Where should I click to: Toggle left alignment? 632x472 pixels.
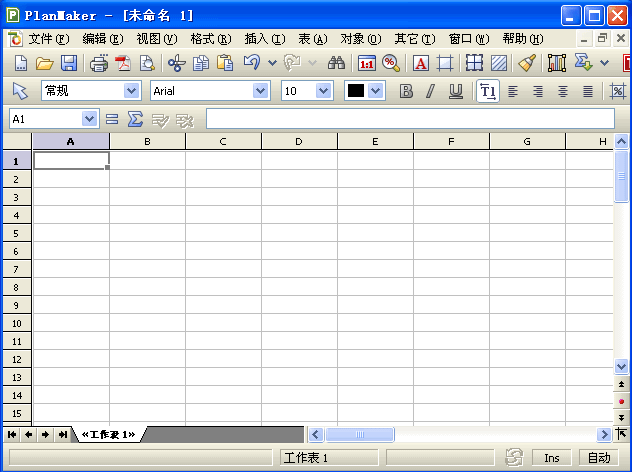(513, 91)
